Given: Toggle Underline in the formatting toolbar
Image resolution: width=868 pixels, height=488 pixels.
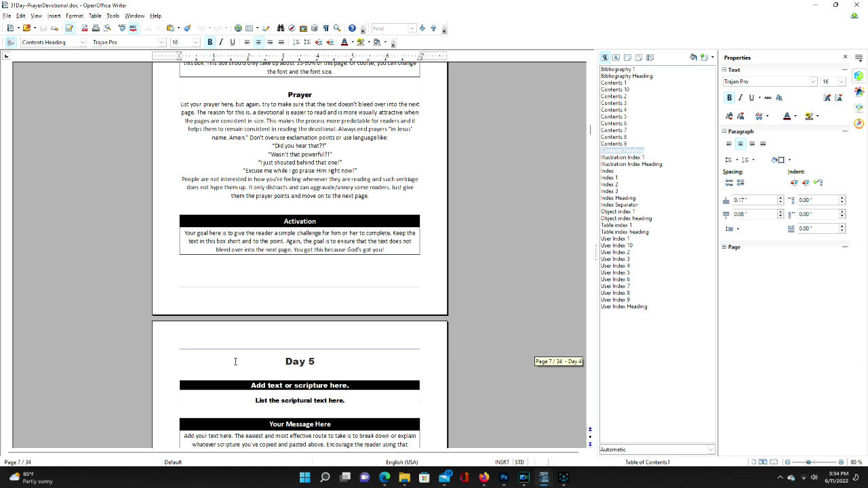Looking at the screenshot, I should pyautogui.click(x=233, y=42).
